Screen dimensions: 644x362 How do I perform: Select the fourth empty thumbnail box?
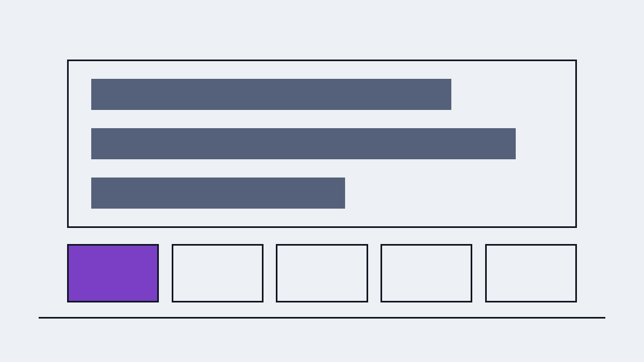coord(426,273)
